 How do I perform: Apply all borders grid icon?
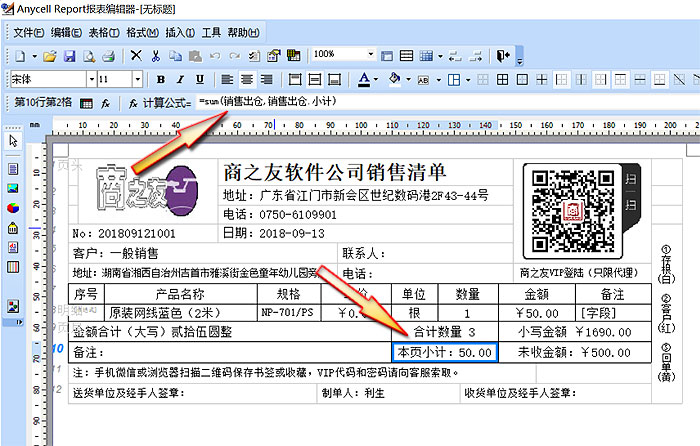click(502, 79)
